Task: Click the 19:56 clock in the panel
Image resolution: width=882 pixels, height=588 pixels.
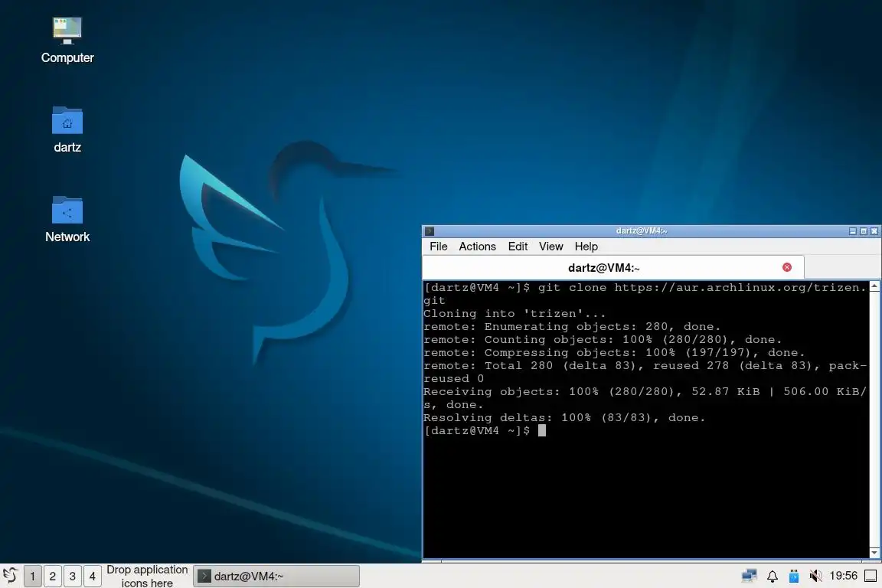Action: pos(843,576)
